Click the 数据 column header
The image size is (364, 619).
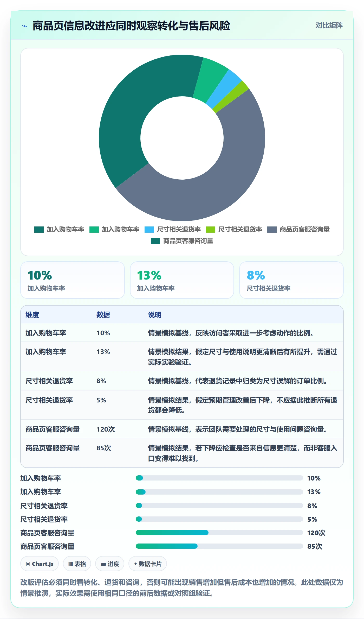click(103, 315)
